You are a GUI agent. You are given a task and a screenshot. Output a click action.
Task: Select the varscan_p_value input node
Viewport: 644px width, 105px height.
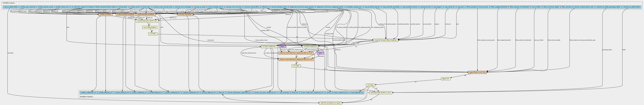click(x=200, y=7)
